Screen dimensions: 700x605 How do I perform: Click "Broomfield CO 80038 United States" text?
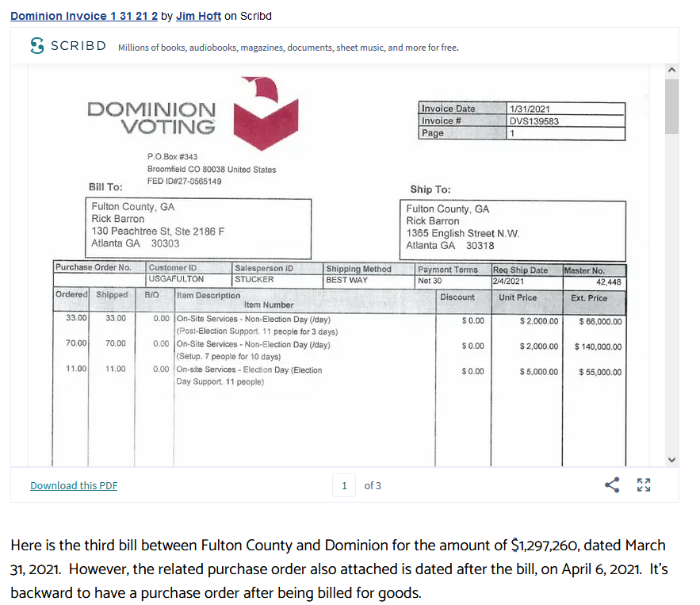pyautogui.click(x=212, y=170)
